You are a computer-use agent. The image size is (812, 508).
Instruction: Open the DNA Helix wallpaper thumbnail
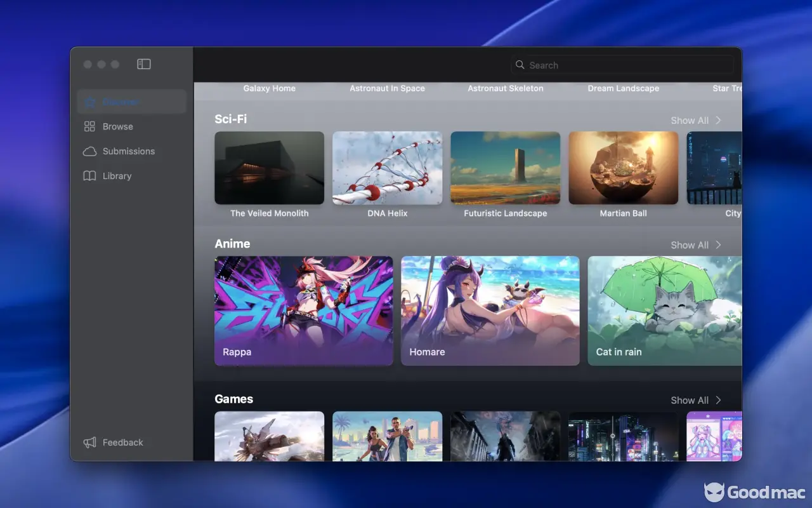pos(387,168)
